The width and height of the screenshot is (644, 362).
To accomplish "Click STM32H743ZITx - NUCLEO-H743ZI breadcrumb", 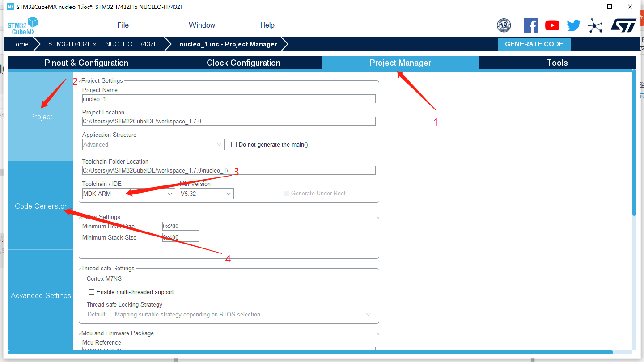I will point(102,44).
